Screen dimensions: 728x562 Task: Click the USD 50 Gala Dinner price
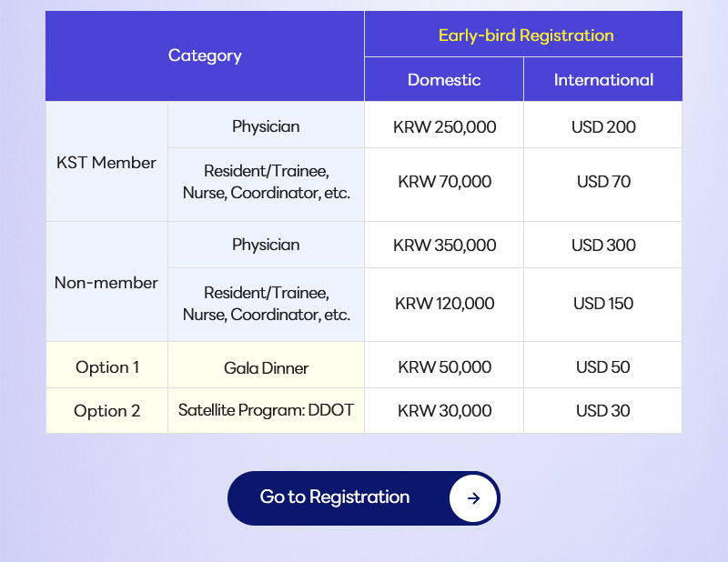click(x=603, y=367)
